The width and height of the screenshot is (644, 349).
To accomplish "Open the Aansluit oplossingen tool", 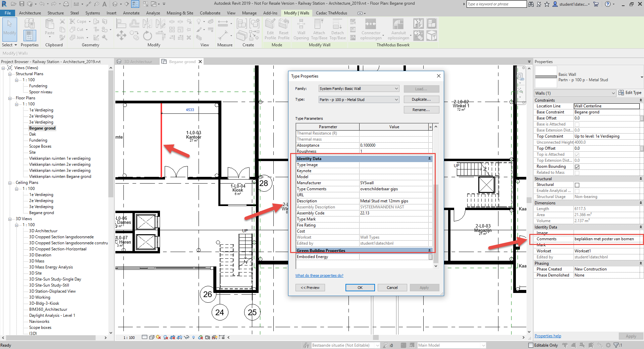I will [x=398, y=30].
